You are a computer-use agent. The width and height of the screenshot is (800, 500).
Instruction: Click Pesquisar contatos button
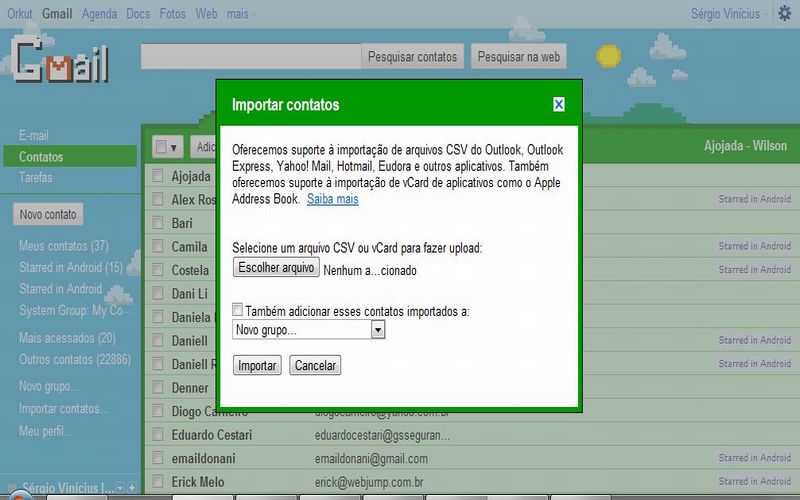coord(412,57)
